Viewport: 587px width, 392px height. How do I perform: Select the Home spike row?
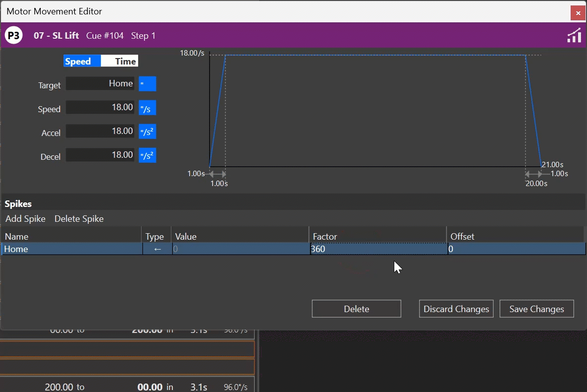(x=70, y=249)
